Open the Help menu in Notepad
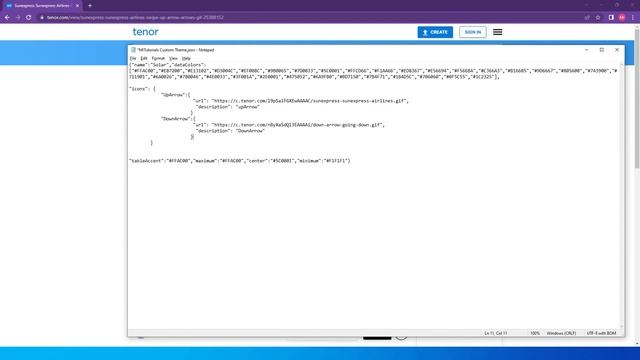The height and width of the screenshot is (360, 640). click(186, 58)
